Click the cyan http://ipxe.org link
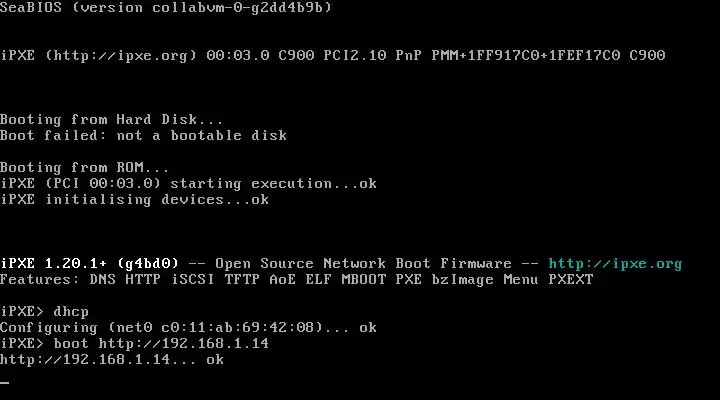Screen dimensions: 720x400 615,264
